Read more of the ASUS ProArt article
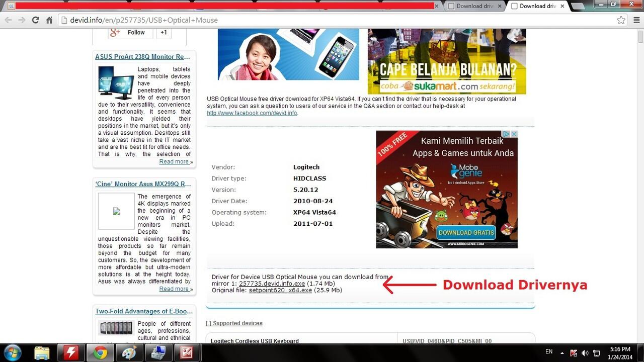 coord(176,162)
